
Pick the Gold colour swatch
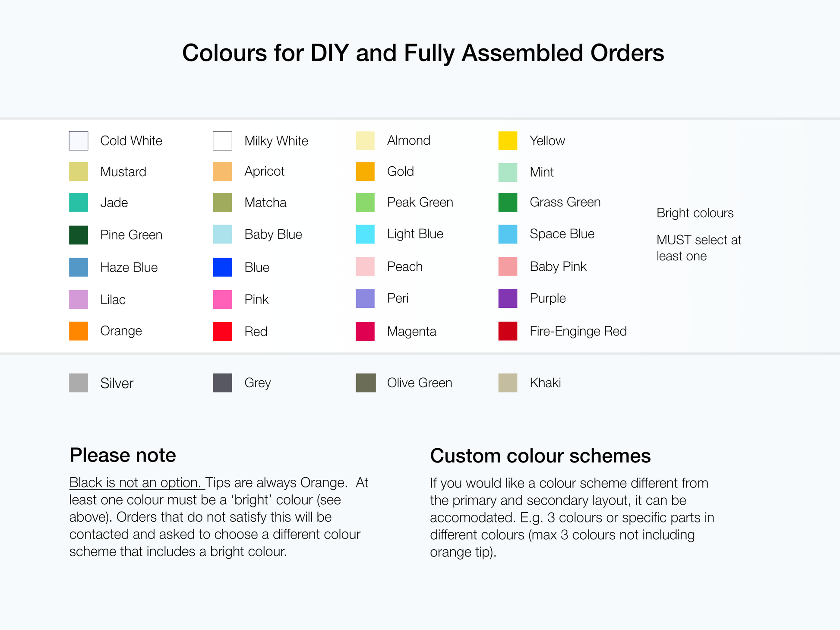(365, 171)
